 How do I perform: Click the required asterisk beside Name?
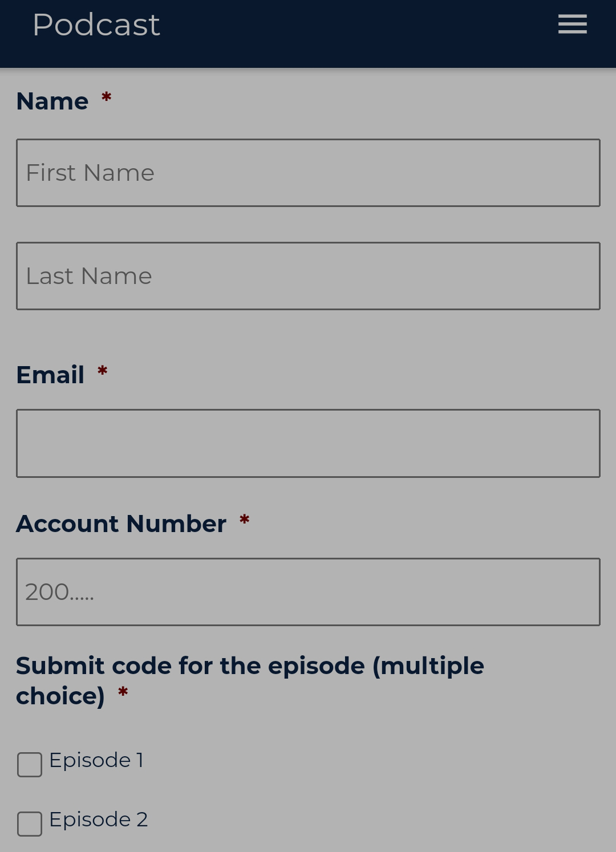click(106, 98)
